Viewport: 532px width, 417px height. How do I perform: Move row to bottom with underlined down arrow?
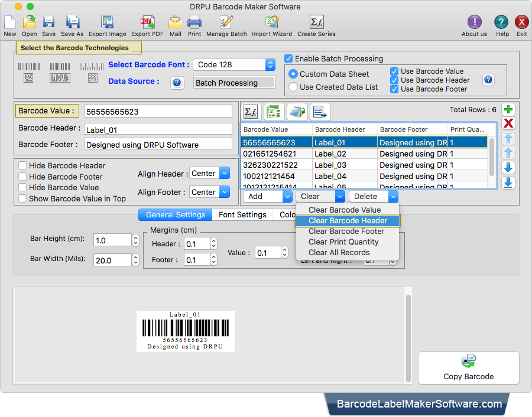[x=508, y=183]
